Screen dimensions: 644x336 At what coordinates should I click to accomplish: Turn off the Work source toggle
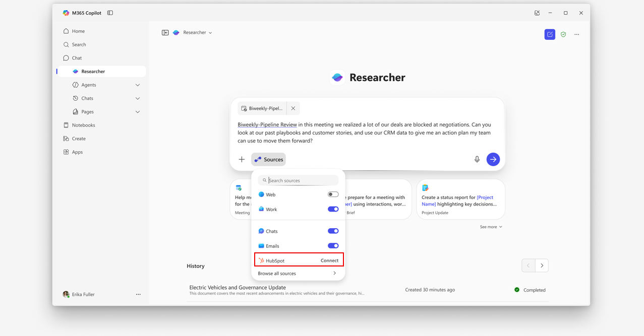point(333,209)
